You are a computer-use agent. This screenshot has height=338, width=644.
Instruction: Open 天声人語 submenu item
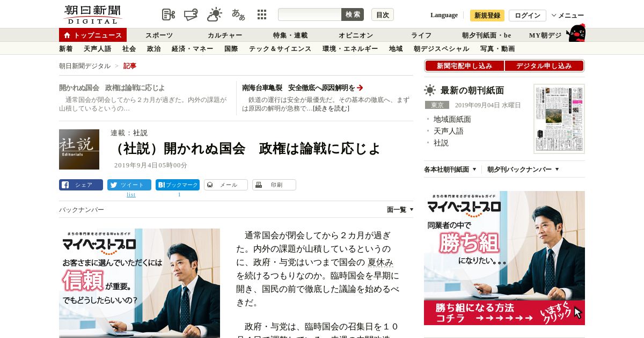pos(98,49)
